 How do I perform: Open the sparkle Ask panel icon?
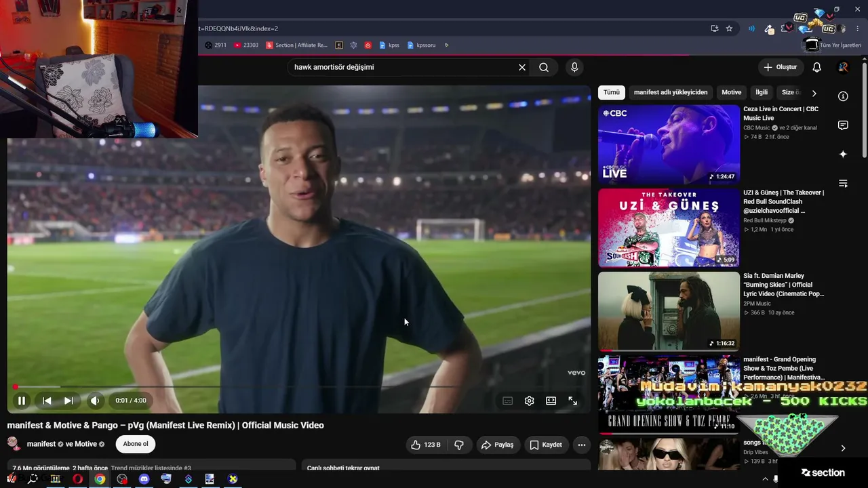[843, 155]
